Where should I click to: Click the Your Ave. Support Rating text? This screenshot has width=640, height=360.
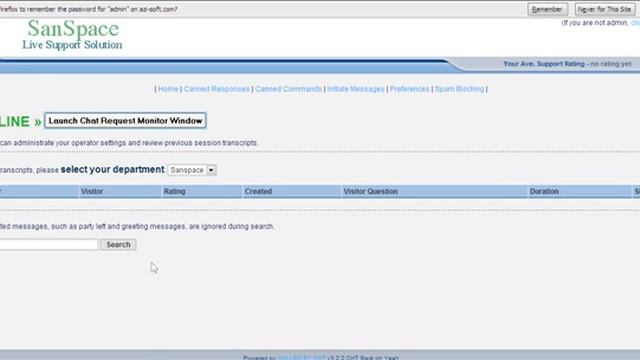click(567, 64)
